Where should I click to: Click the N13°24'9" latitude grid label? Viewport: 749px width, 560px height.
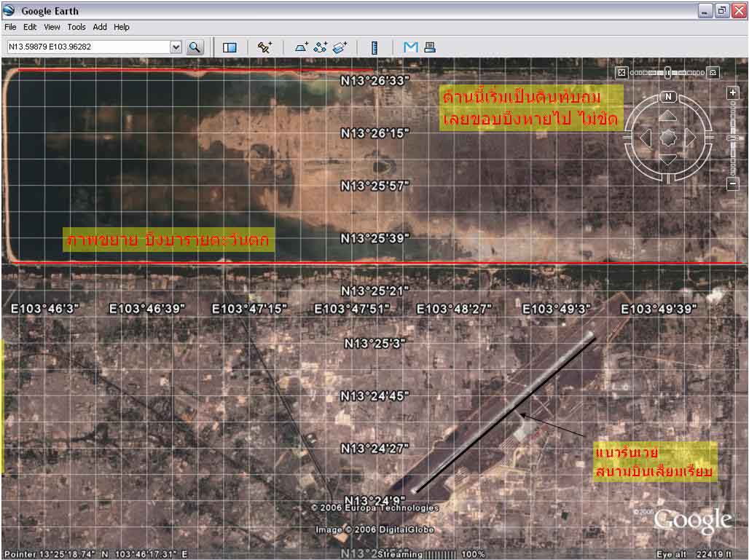(x=375, y=500)
